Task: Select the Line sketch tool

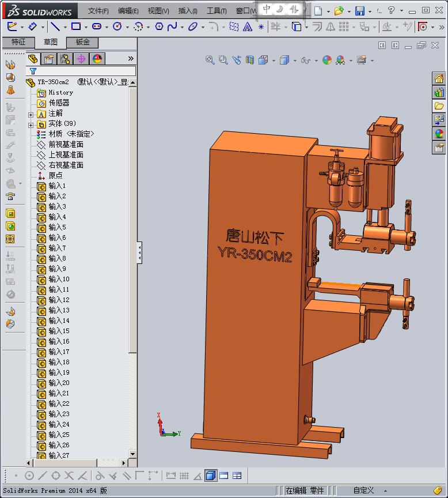Action: click(55, 27)
